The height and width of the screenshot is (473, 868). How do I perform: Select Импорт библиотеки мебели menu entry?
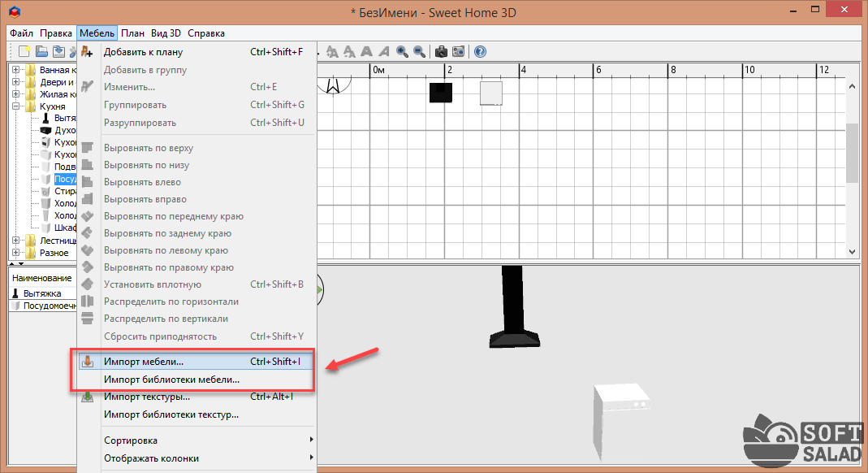171,380
